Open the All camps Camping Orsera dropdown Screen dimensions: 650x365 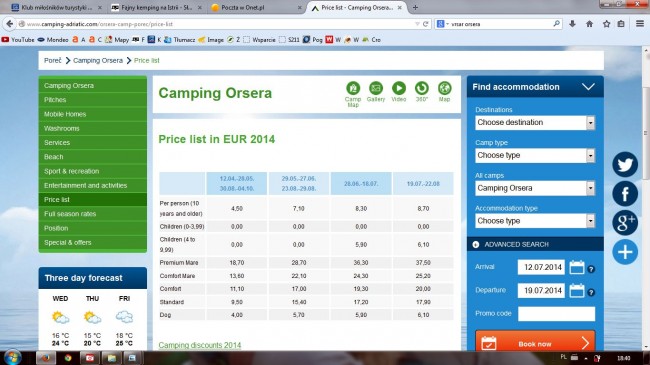point(535,188)
